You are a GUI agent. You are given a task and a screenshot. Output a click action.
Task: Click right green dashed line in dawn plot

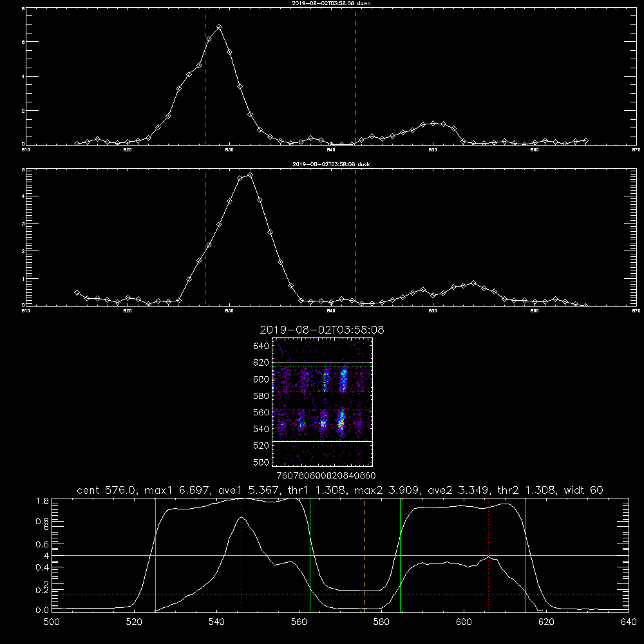pos(355,78)
